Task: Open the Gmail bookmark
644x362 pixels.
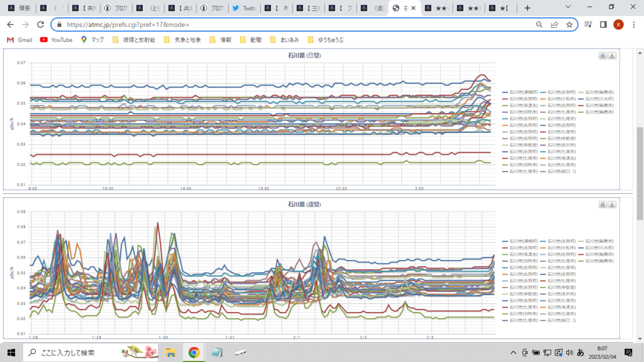Action: (19, 40)
